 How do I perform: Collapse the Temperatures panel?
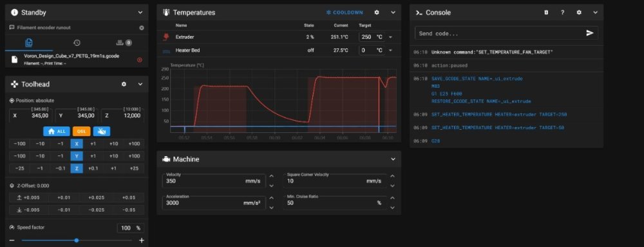[x=393, y=13]
